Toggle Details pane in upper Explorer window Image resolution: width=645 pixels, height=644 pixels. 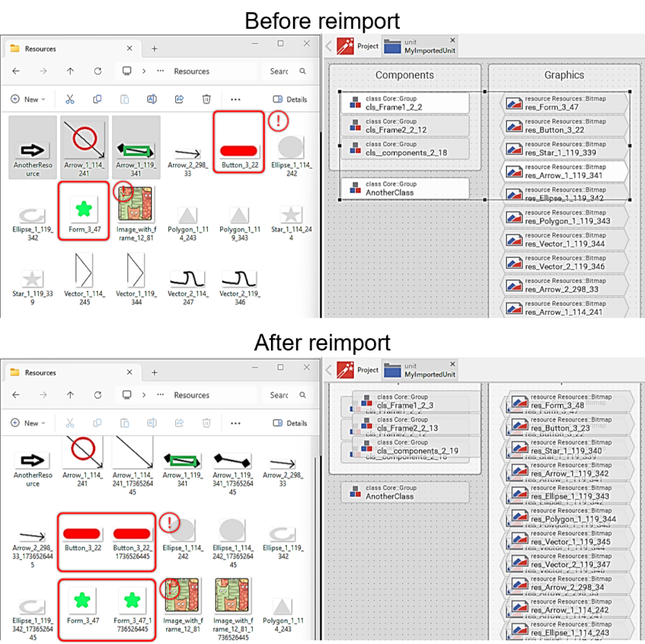[x=290, y=99]
